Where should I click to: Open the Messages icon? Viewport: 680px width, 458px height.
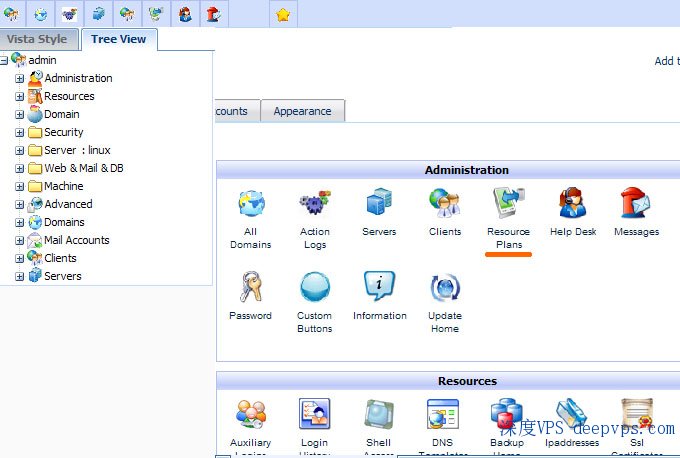636,204
